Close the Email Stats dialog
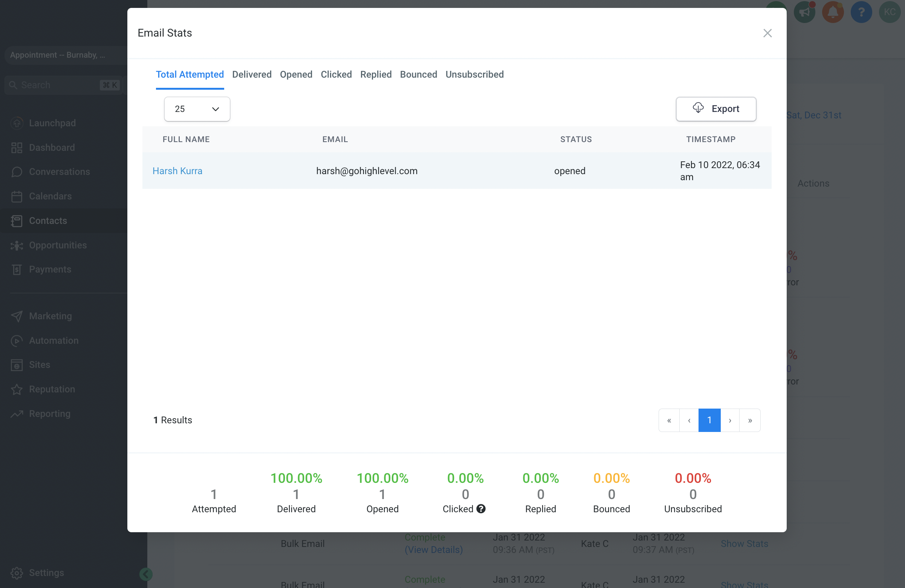The image size is (905, 588). tap(767, 33)
